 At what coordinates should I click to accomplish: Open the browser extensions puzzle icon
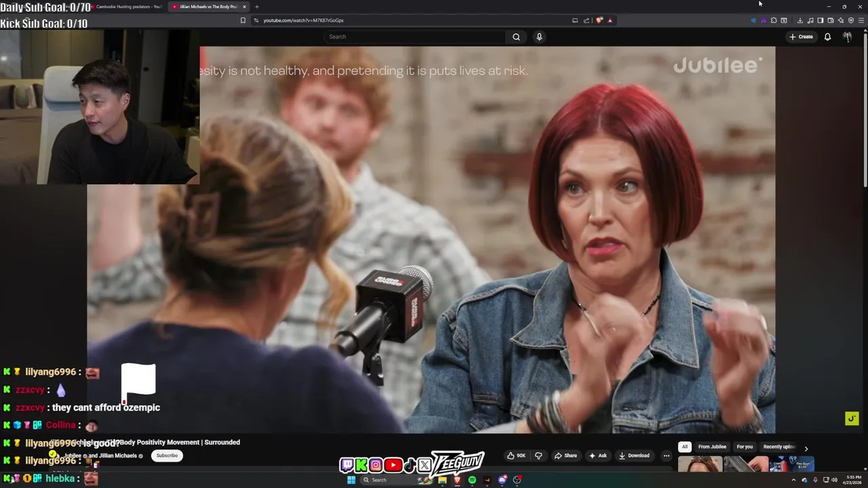point(774,20)
